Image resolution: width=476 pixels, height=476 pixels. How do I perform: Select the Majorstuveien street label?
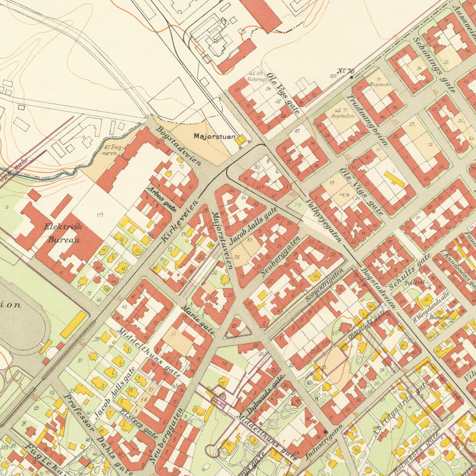coord(223,240)
